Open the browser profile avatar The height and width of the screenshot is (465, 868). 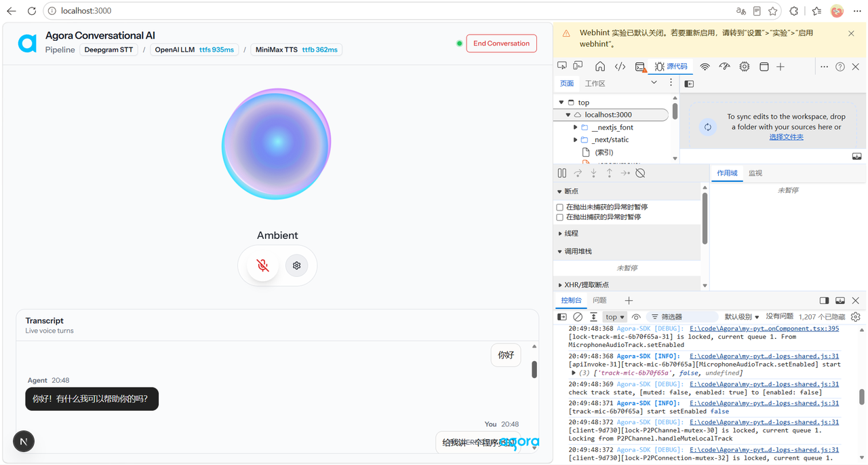coord(837,11)
